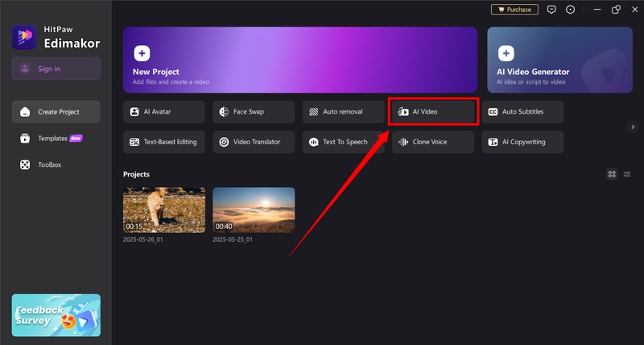
Task: Click the Projects heading
Action: pos(136,174)
